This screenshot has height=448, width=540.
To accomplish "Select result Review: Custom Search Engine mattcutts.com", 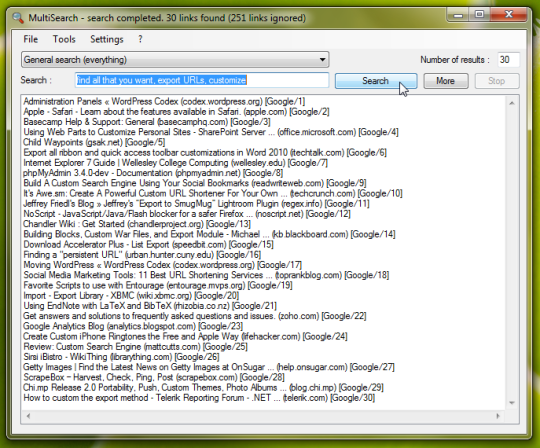I will 135,346.
